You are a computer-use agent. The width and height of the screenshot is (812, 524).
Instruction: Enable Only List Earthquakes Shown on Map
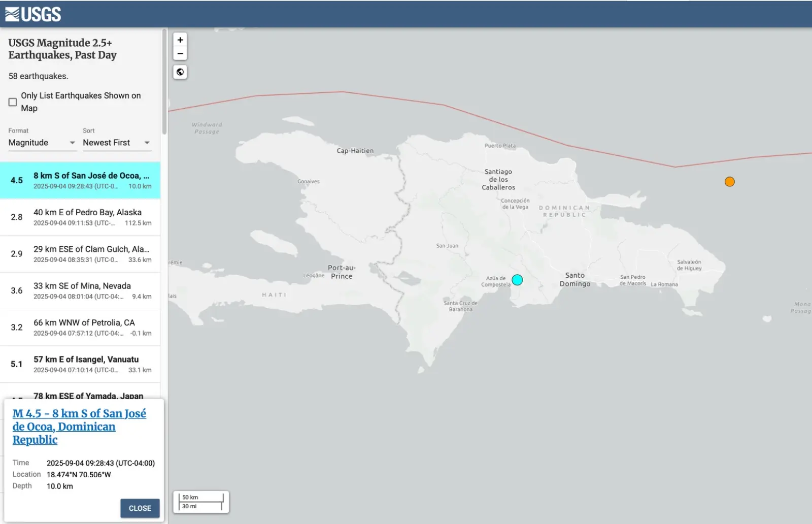(x=13, y=102)
